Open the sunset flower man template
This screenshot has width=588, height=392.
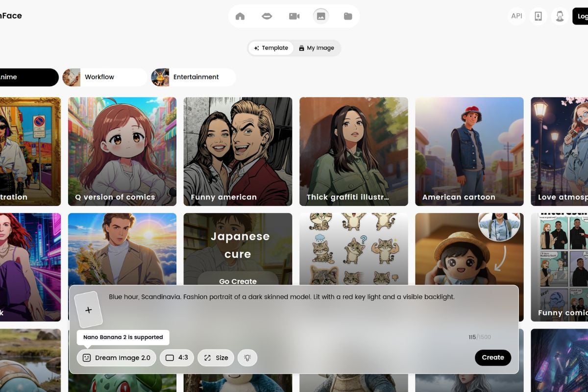click(122, 249)
